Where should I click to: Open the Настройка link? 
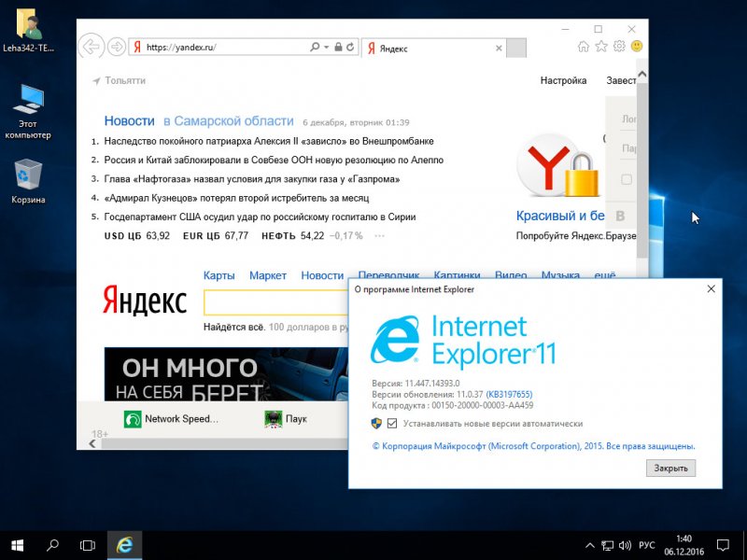pyautogui.click(x=563, y=80)
